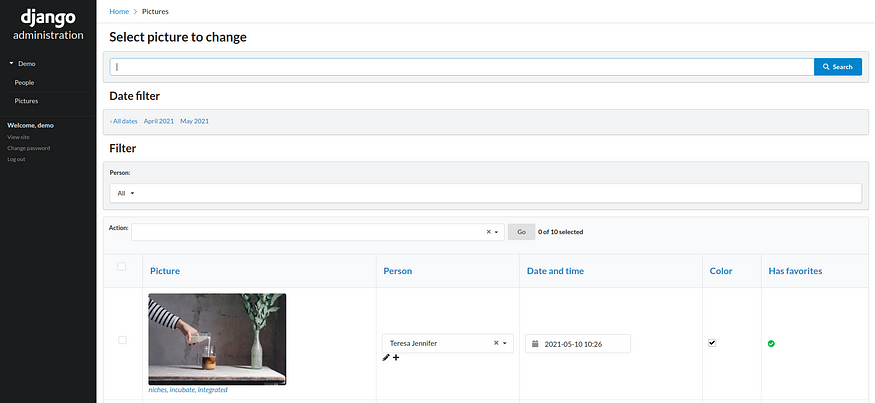Viewport: 875px width, 403px height.
Task: Sort by the Color column header
Action: 721,271
